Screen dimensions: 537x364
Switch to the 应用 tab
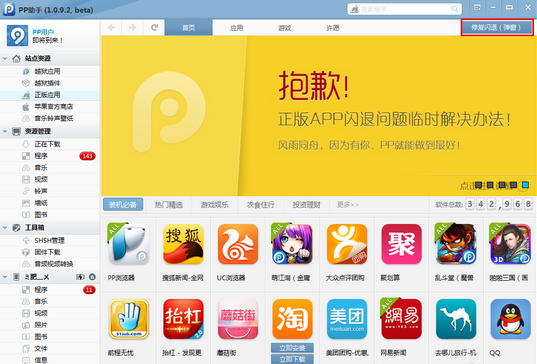pyautogui.click(x=236, y=28)
